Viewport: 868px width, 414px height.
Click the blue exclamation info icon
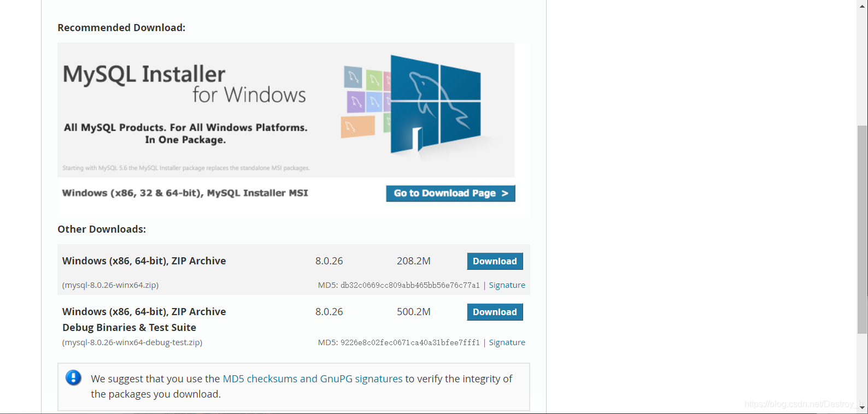pos(73,377)
